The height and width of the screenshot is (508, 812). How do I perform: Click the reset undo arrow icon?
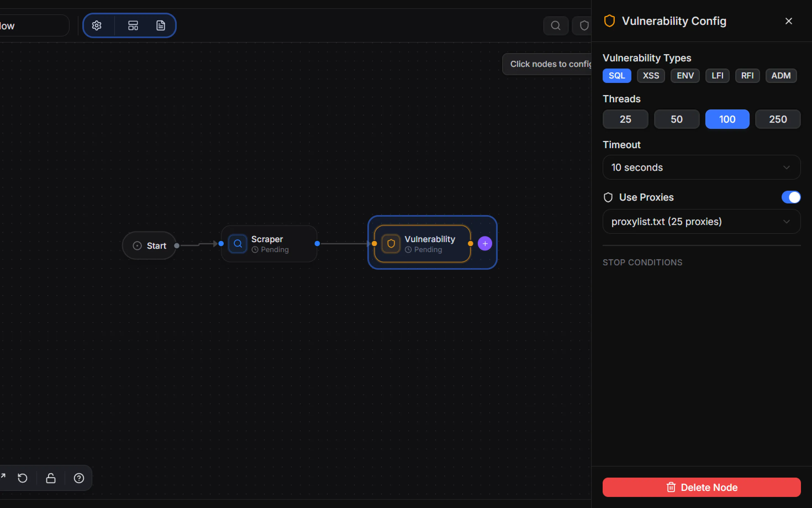coord(22,478)
